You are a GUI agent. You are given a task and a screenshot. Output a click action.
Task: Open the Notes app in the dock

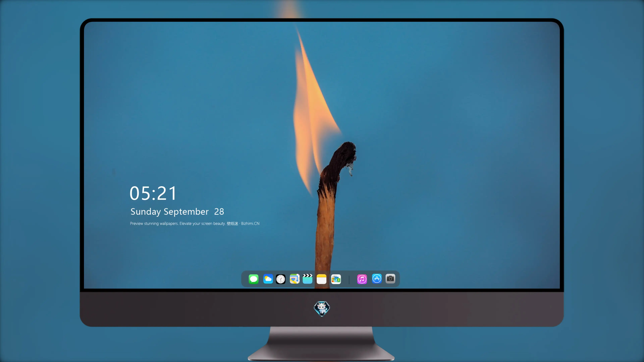coord(321,279)
